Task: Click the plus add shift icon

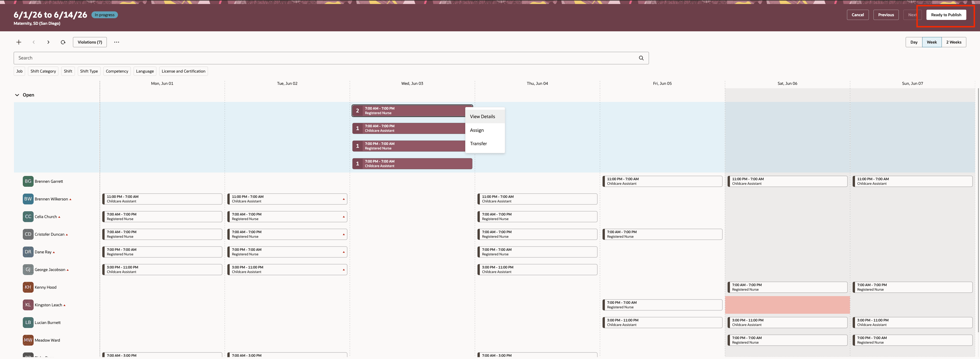Action: coord(19,42)
